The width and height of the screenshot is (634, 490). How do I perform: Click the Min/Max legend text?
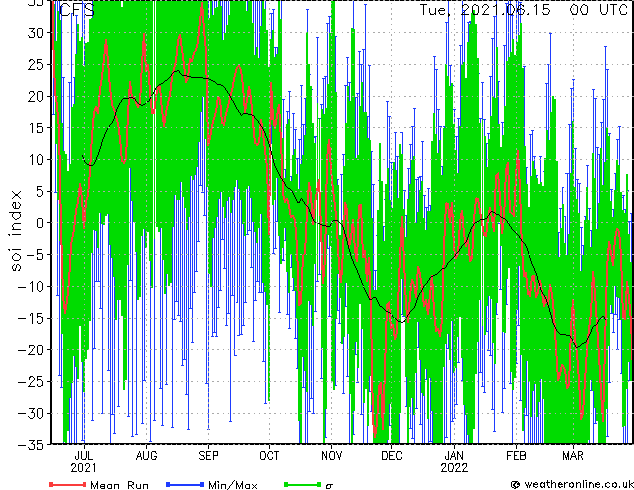pyautogui.click(x=232, y=485)
